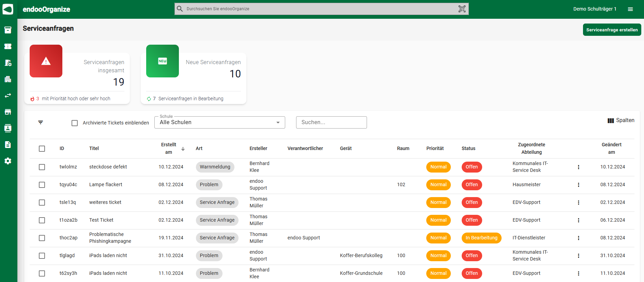Open three-dot menu for Test Ticket
644x282 pixels.
tap(578, 220)
